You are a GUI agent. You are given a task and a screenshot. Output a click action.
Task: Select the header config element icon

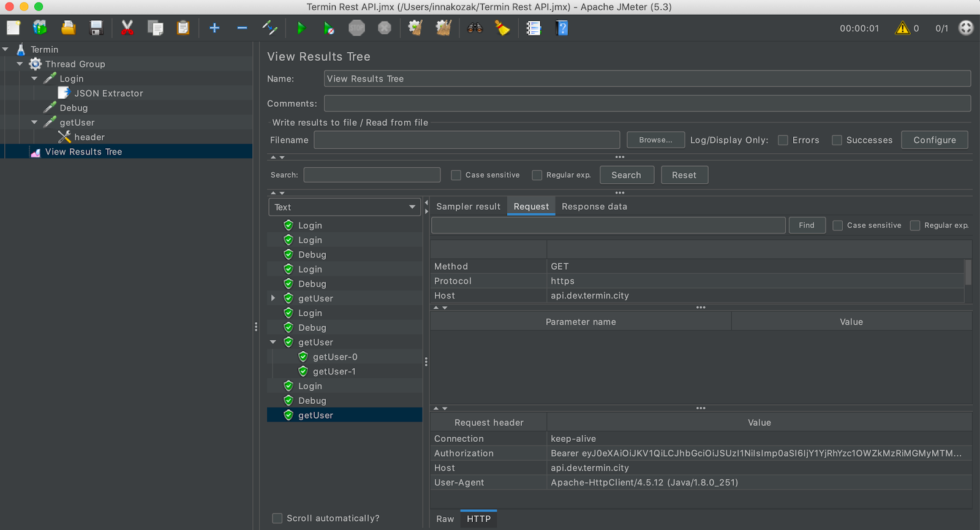64,137
